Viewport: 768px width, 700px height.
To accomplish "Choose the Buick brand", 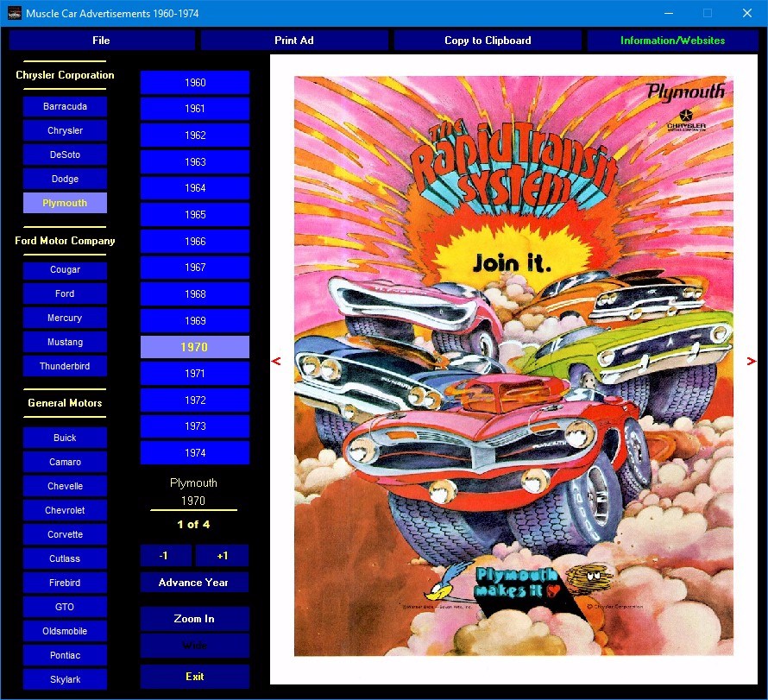I will tap(65, 438).
